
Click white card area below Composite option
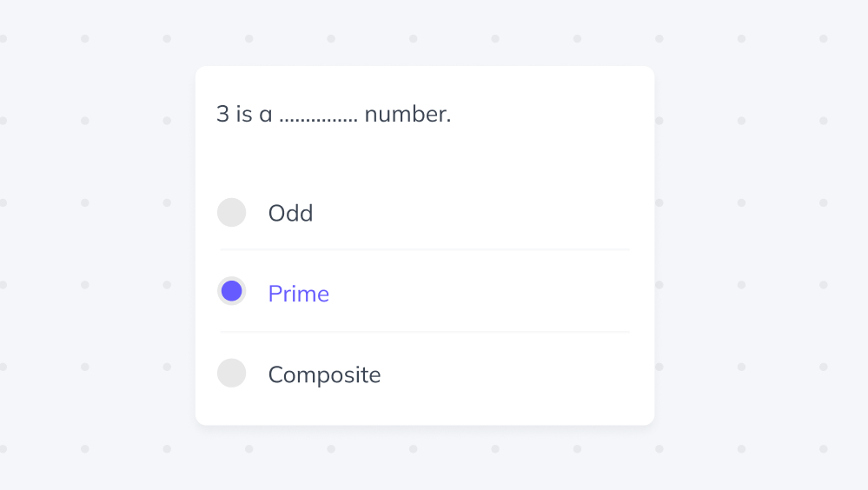pos(424,410)
